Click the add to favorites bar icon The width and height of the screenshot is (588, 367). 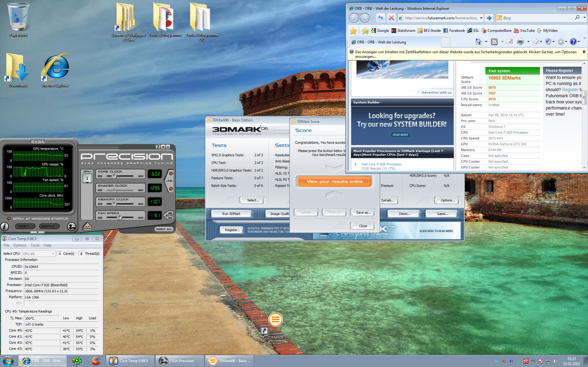point(365,31)
